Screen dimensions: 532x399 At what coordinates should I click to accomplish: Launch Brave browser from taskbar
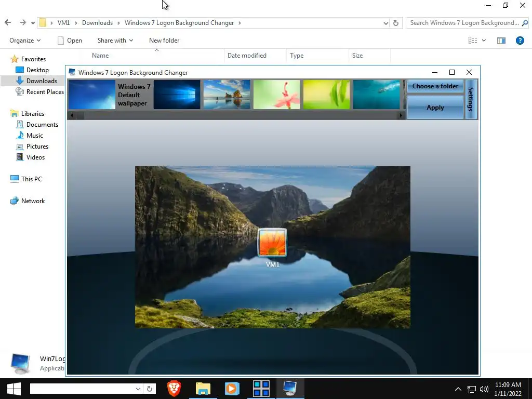(174, 389)
